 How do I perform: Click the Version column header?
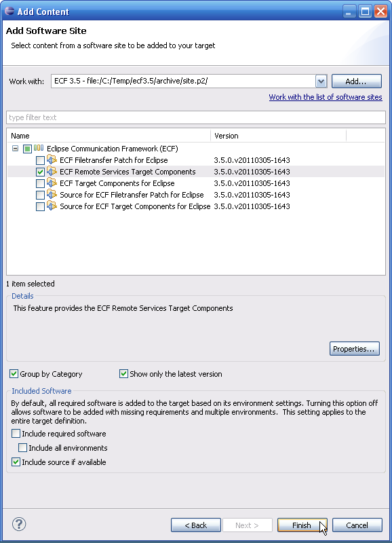point(278,136)
